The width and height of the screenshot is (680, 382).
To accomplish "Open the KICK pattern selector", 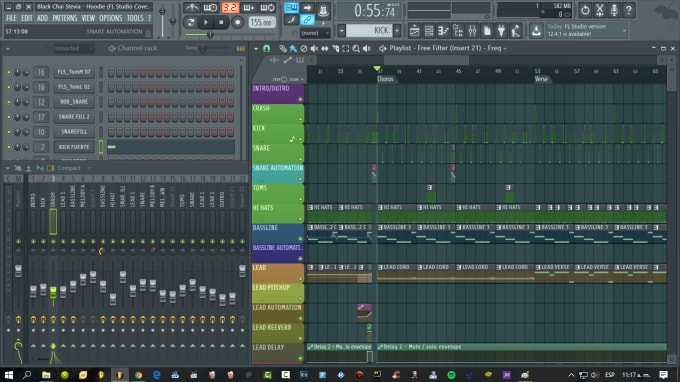I will [x=369, y=30].
